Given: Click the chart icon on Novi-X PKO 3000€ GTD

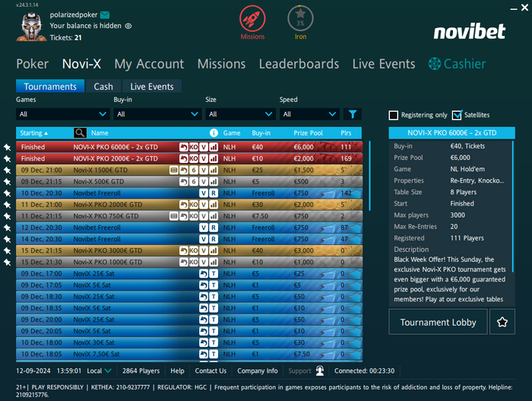Looking at the screenshot, I should [213, 251].
